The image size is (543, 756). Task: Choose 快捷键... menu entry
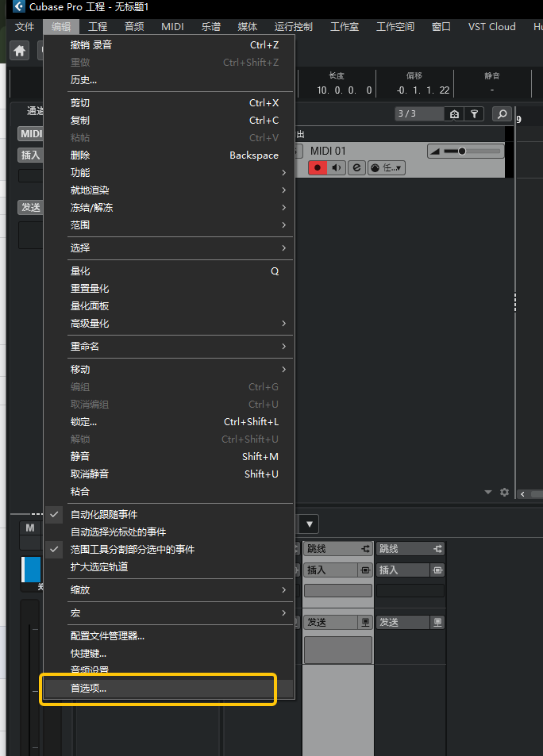click(169, 654)
